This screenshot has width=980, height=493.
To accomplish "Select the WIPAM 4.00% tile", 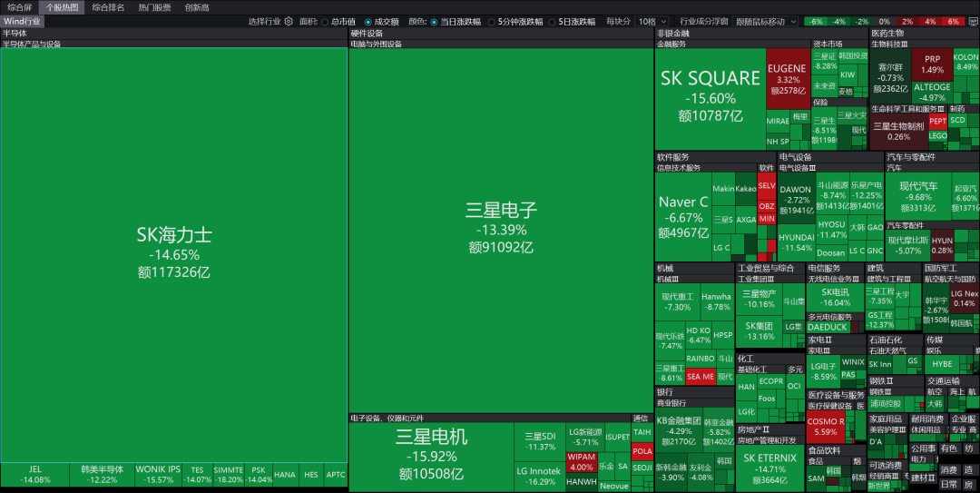I will [582, 463].
